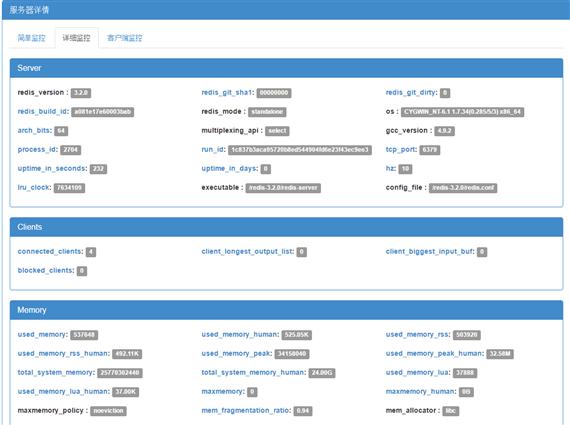Open the 客户端监控 tab

pos(124,38)
